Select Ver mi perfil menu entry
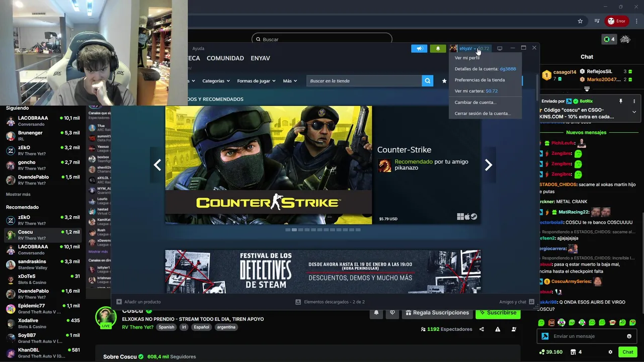The height and width of the screenshot is (362, 644). [467, 58]
